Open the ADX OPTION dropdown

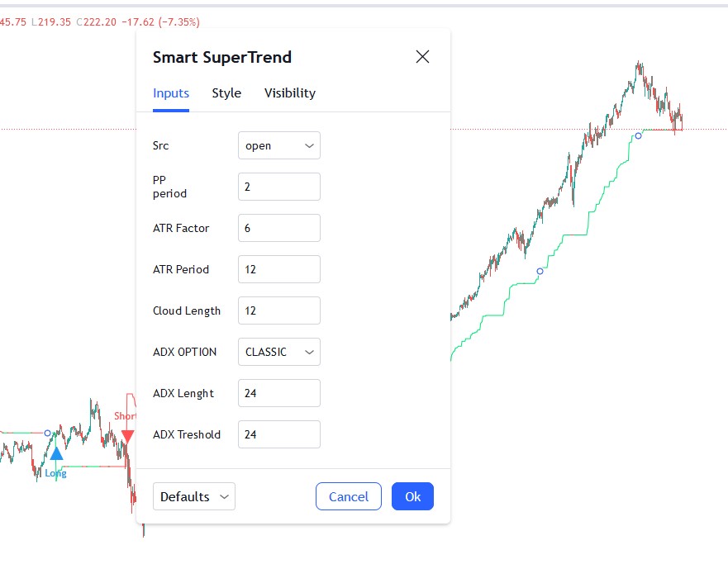point(278,352)
